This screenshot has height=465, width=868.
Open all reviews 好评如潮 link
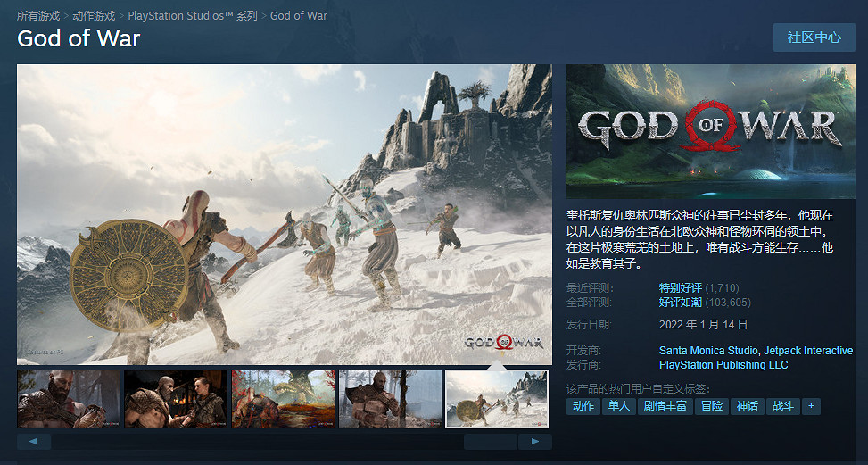681,303
